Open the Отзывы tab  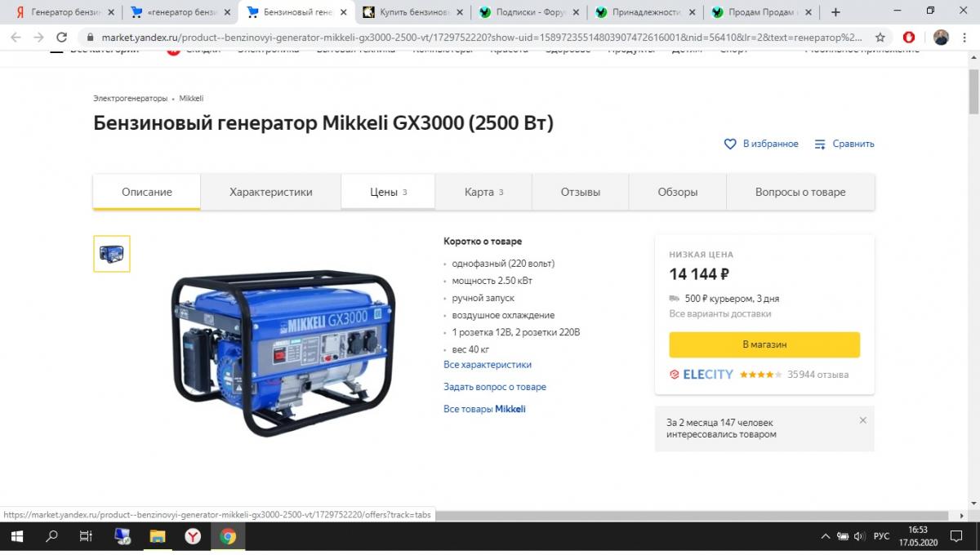(581, 192)
